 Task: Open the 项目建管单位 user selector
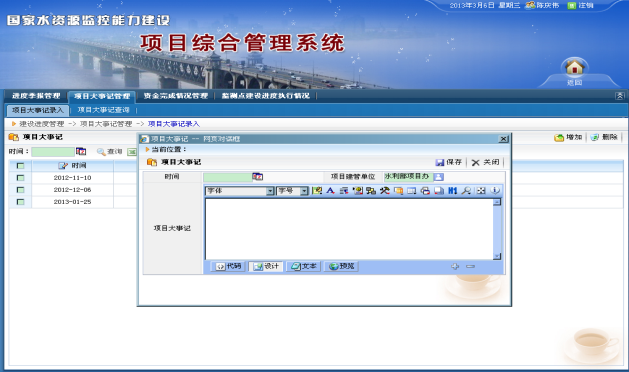point(438,177)
